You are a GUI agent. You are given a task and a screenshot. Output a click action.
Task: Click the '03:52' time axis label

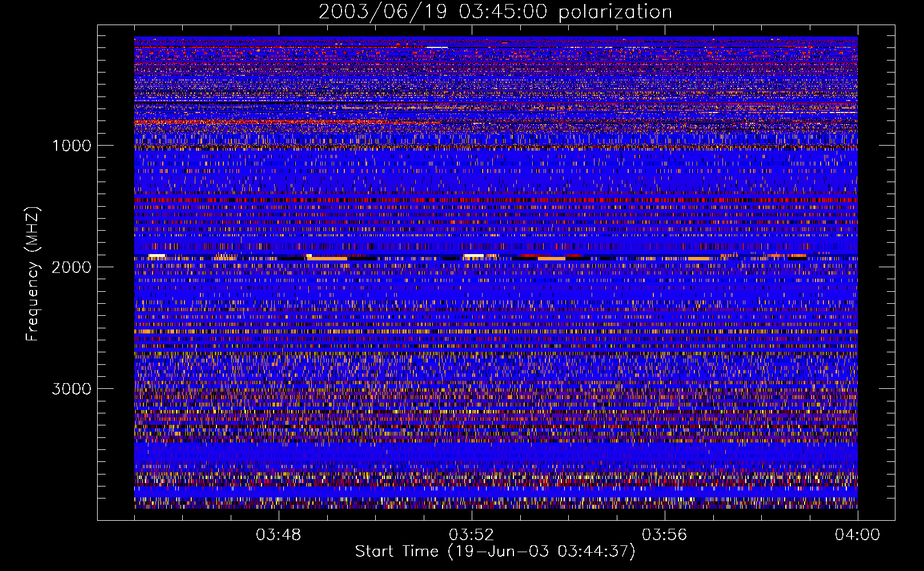(x=472, y=535)
